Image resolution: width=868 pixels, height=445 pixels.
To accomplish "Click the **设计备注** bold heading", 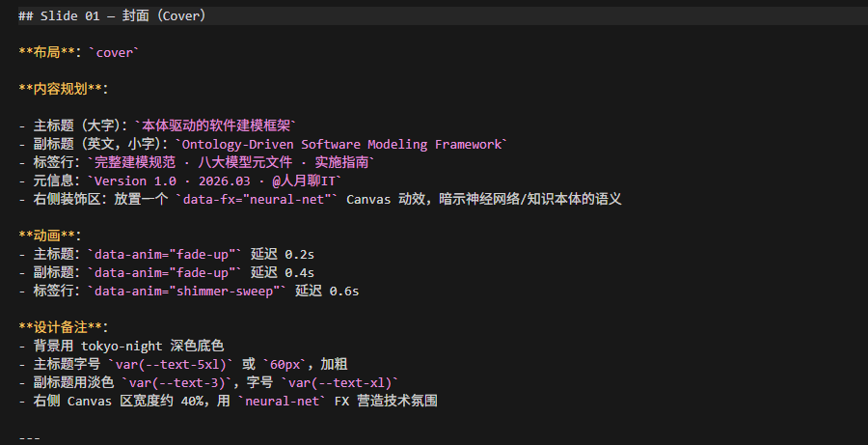I will pyautogui.click(x=63, y=327).
